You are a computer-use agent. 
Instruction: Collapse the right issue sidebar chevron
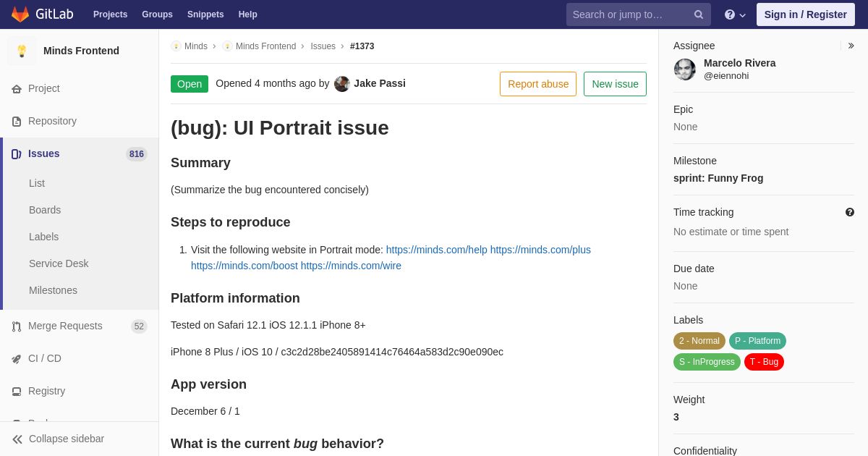pyautogui.click(x=851, y=46)
